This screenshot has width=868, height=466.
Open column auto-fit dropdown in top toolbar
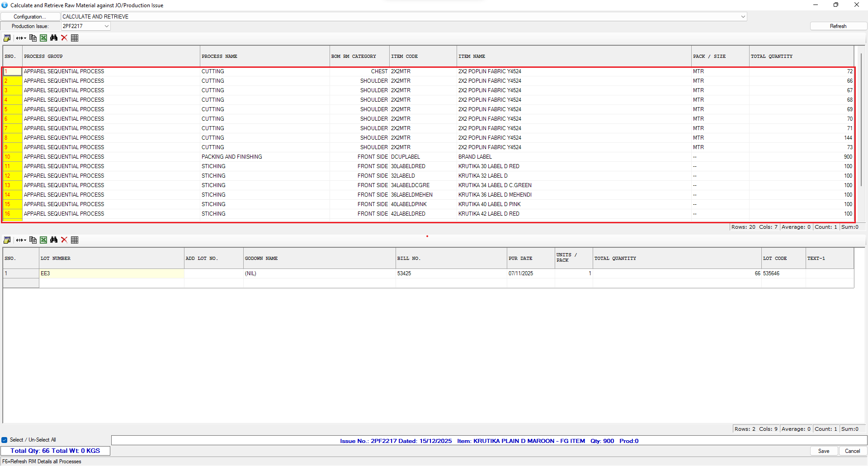click(x=21, y=38)
